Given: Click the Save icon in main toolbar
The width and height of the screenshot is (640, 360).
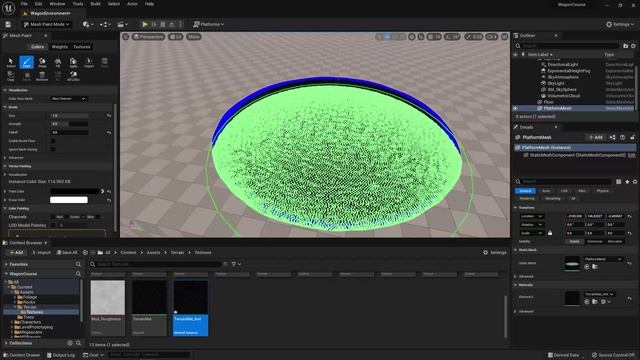Looking at the screenshot, I should tap(8, 24).
